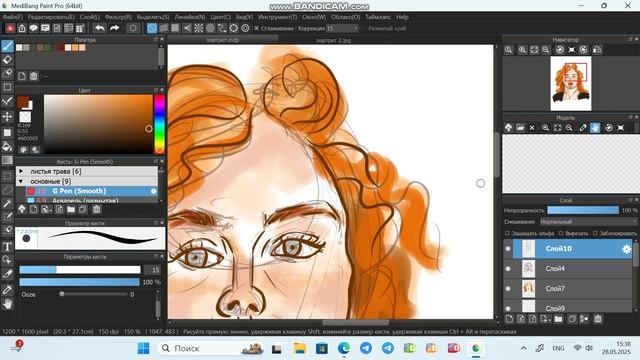Select the Bucket fill tool

coord(7,146)
